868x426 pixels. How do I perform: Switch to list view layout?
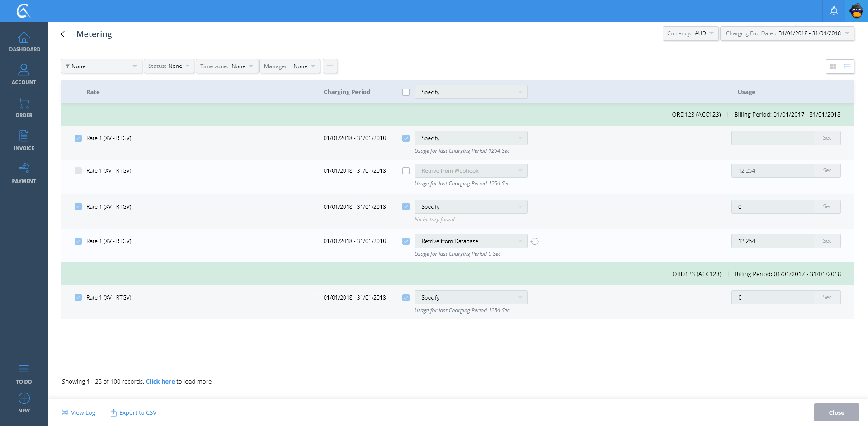(847, 66)
